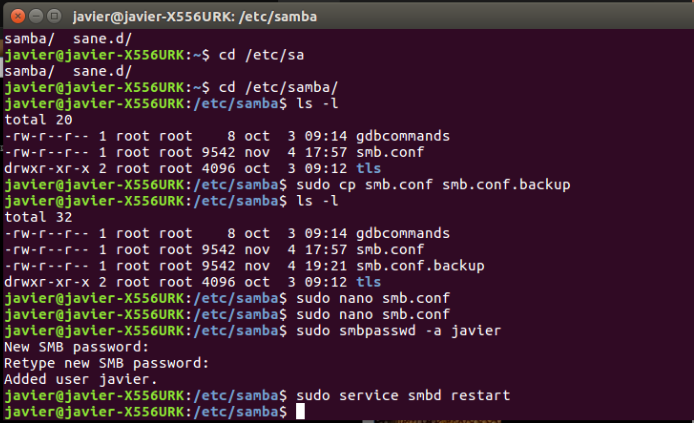
Task: Close the terminal window
Action: [x=13, y=15]
